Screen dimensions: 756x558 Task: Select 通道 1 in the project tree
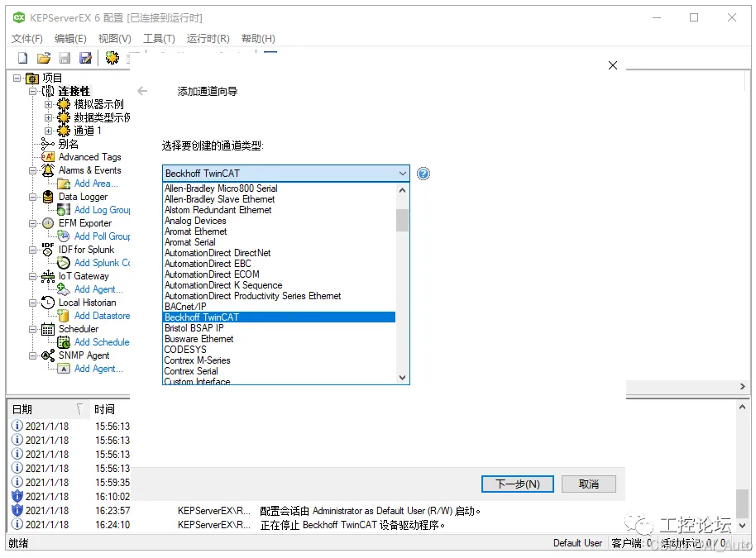coord(88,131)
